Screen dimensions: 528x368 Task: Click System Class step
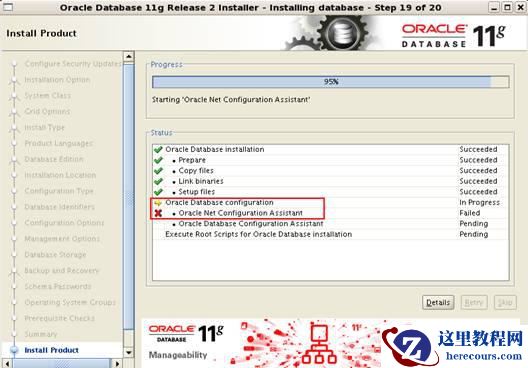(47, 96)
